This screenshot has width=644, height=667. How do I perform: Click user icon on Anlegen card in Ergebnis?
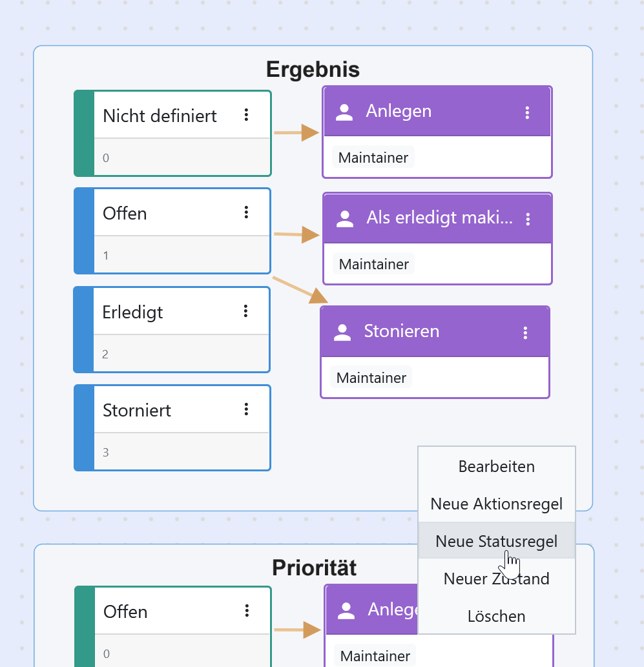[344, 112]
